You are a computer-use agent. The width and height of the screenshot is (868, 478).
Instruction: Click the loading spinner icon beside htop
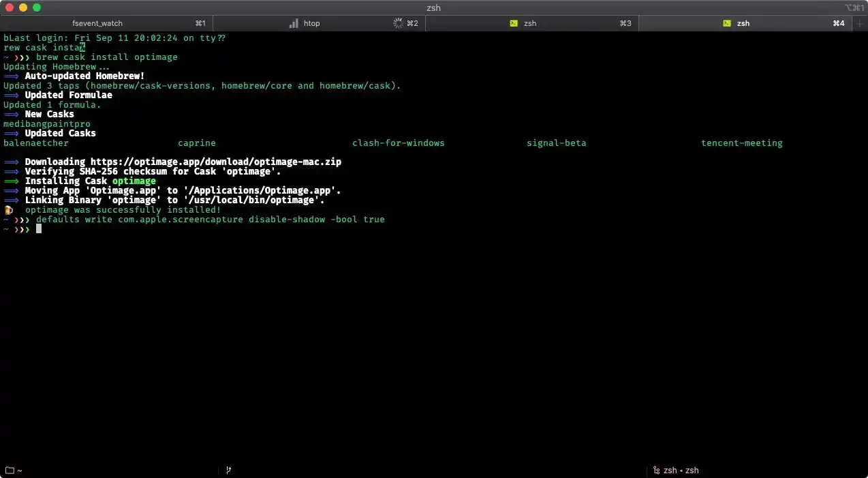[x=397, y=23]
